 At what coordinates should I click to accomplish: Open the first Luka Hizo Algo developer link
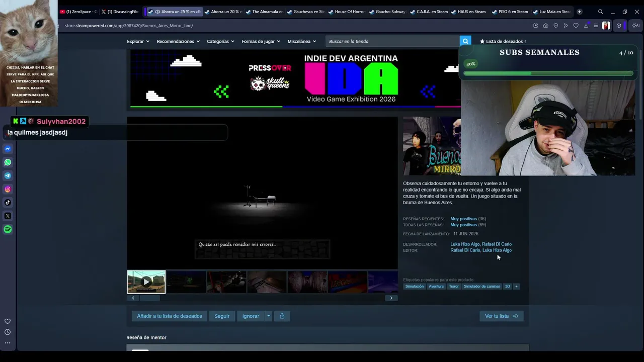click(x=465, y=244)
